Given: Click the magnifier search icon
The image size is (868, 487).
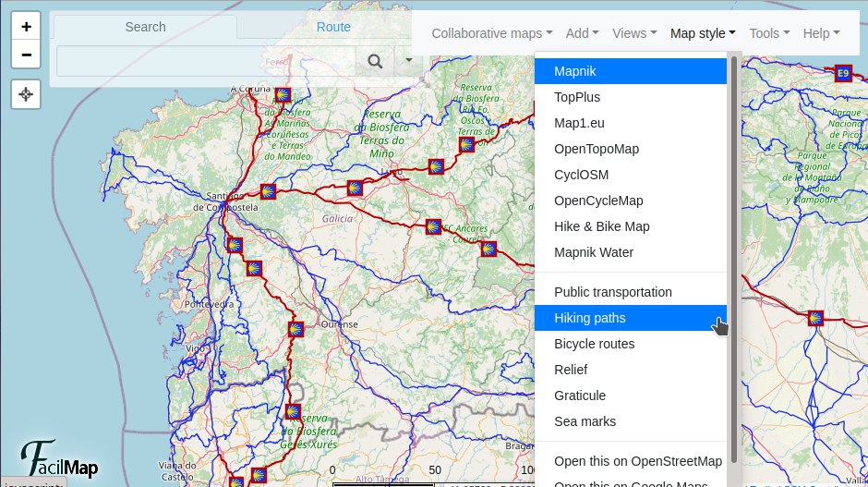Looking at the screenshot, I should pos(375,61).
